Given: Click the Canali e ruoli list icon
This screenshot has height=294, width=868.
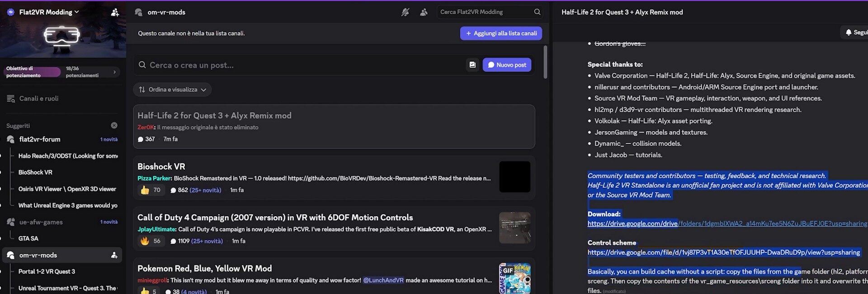Looking at the screenshot, I should click(x=11, y=99).
